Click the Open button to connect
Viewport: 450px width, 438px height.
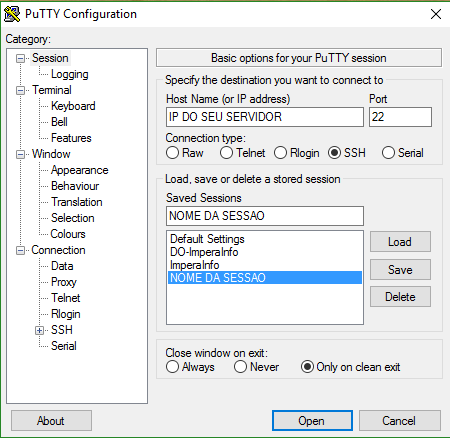pyautogui.click(x=312, y=421)
